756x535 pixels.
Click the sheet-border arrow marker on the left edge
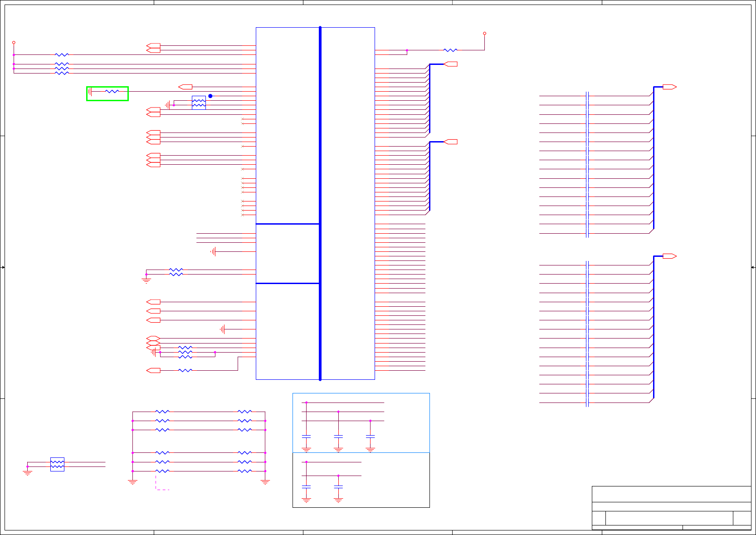point(3,267)
